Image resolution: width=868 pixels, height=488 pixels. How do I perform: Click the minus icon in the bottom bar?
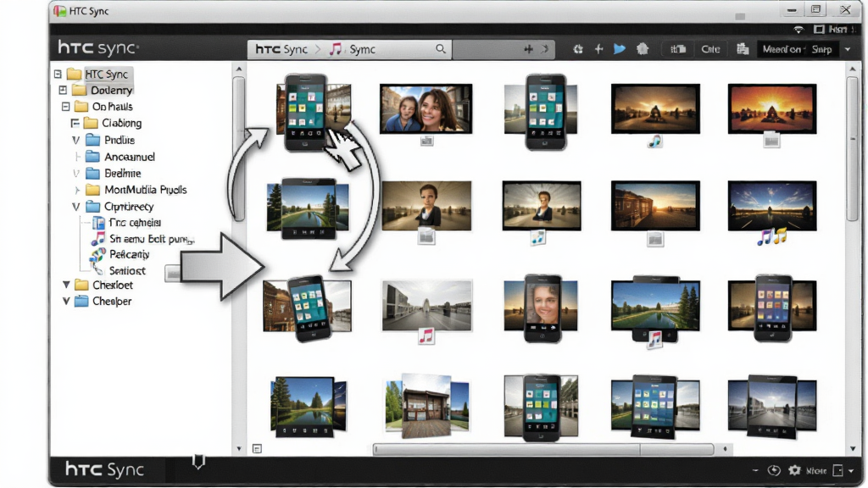click(x=755, y=471)
